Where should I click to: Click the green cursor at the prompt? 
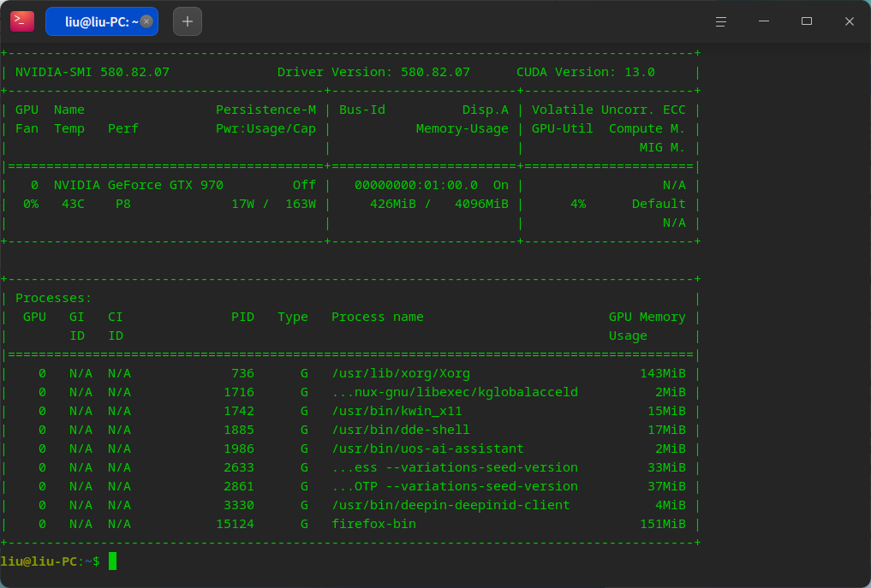113,561
